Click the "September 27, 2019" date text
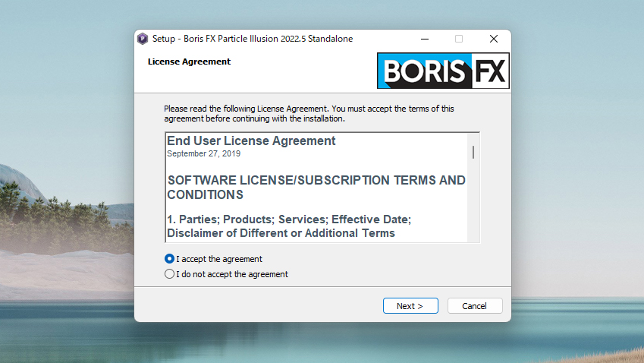Screen dimensions: 644x363 204,153
